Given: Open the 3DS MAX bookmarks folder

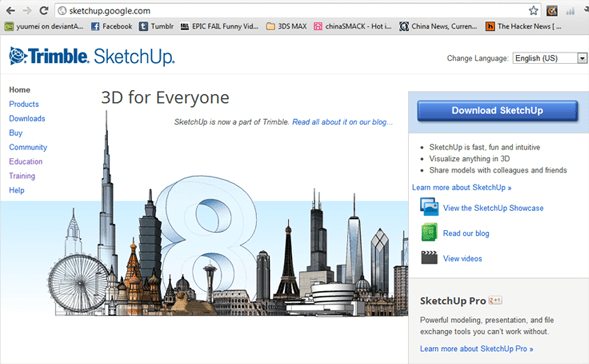Looking at the screenshot, I should click(286, 26).
